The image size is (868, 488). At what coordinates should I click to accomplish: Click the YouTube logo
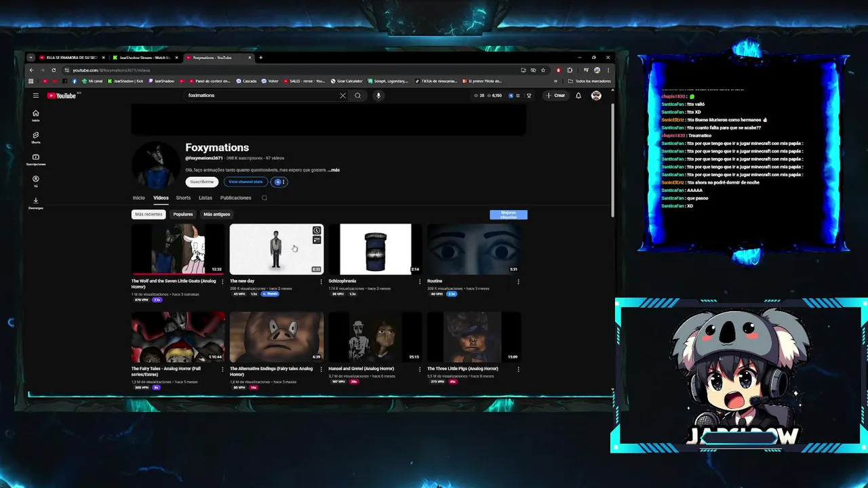pyautogui.click(x=62, y=96)
